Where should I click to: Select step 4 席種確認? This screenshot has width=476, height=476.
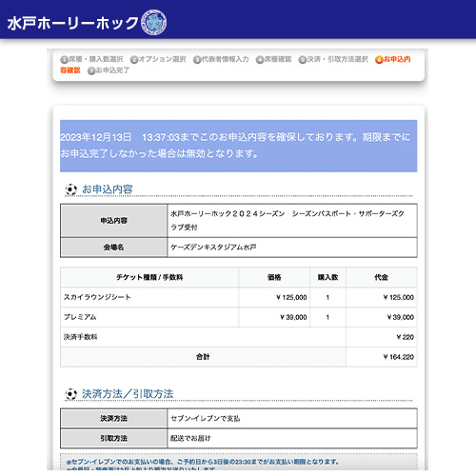(273, 59)
